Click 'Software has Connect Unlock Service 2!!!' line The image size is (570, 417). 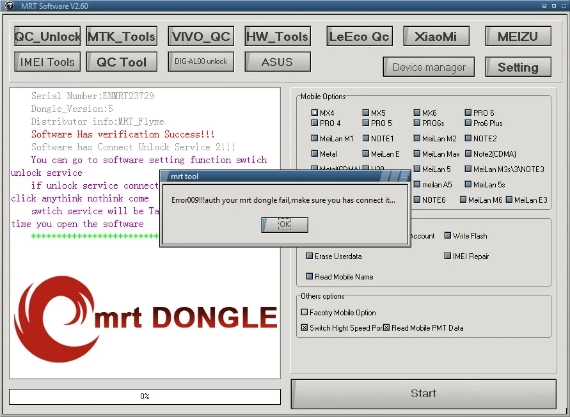pyautogui.click(x=133, y=147)
